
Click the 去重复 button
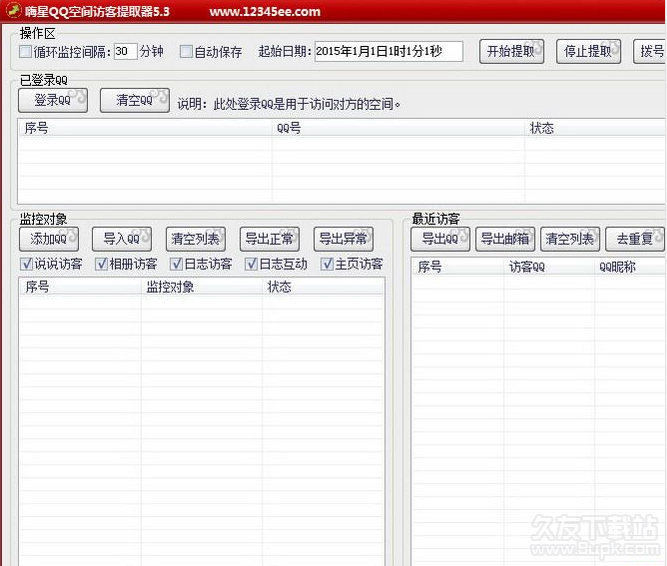635,239
